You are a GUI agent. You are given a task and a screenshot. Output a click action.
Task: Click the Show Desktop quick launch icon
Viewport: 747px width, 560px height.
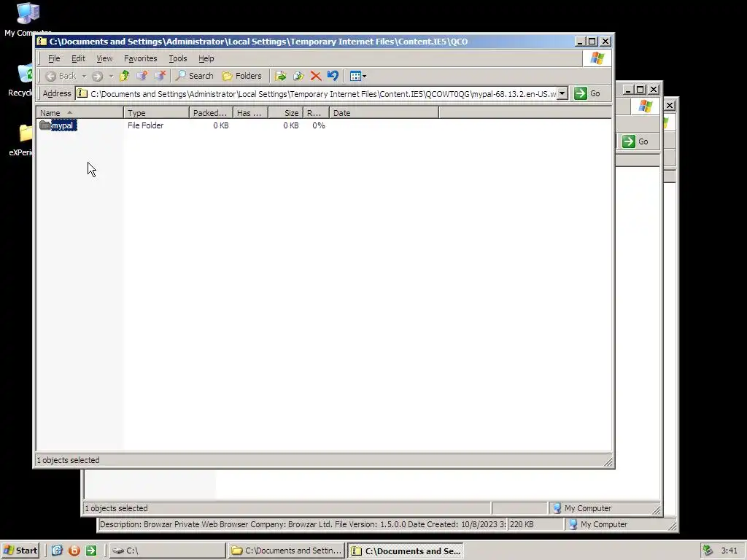click(57, 551)
